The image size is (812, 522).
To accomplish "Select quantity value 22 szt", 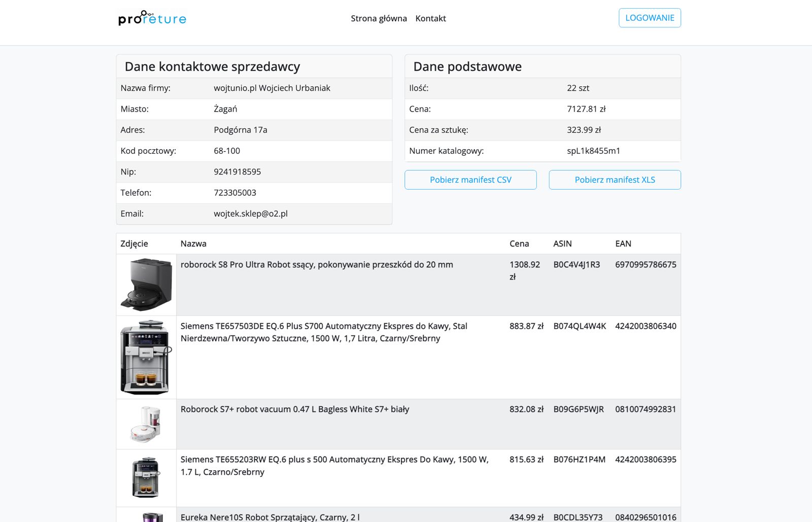I will [578, 88].
